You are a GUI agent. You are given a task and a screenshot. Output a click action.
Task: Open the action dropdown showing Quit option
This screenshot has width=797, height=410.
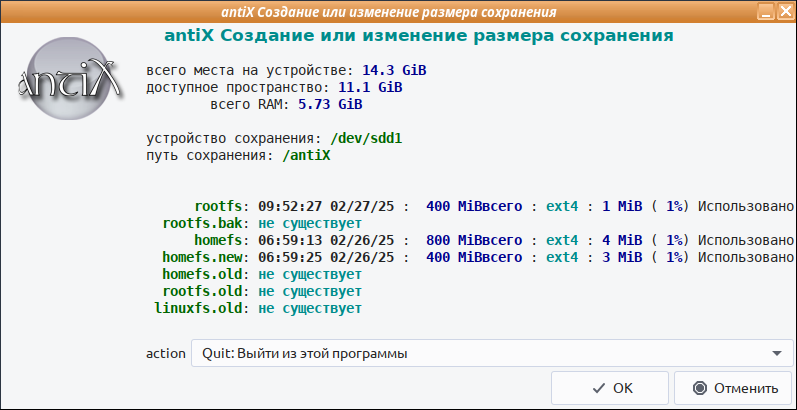point(492,354)
